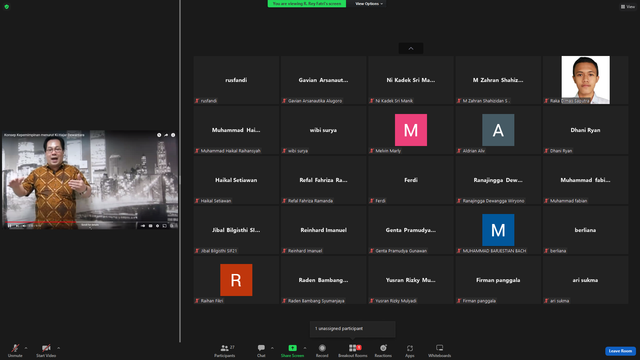640x360 pixels.
Task: Click the blue Leave Room button
Action: click(x=620, y=351)
